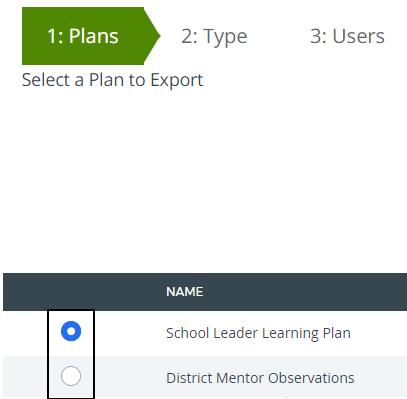Screen dimensions: 407x399
Task: Click the empty header cell above the radio buttons
Action: coord(71,292)
